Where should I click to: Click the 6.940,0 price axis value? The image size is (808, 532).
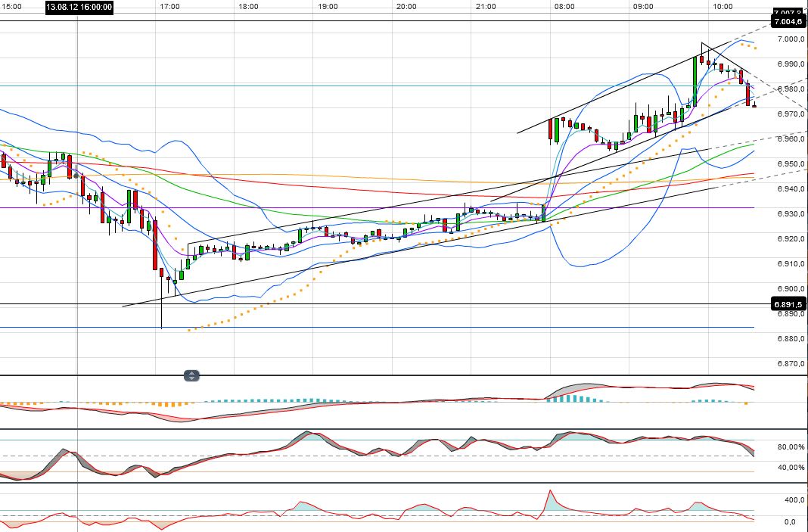tap(791, 188)
